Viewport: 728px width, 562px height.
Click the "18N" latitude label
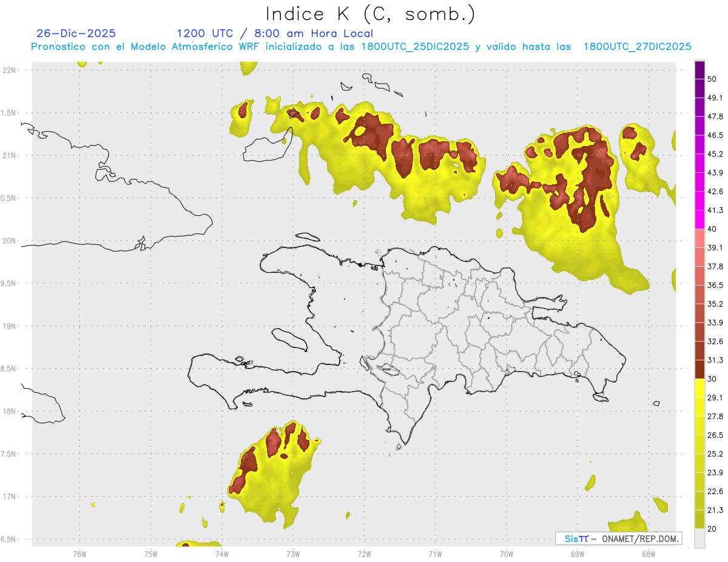(10, 411)
